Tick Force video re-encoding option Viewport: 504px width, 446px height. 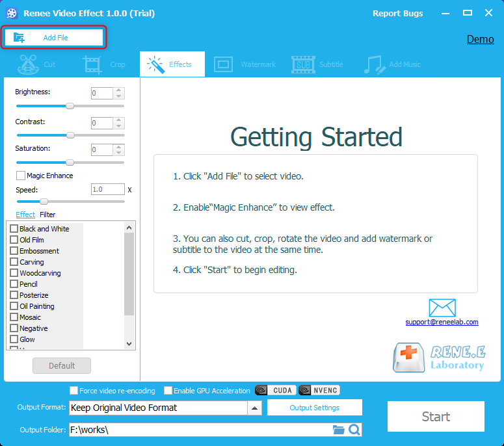73,391
